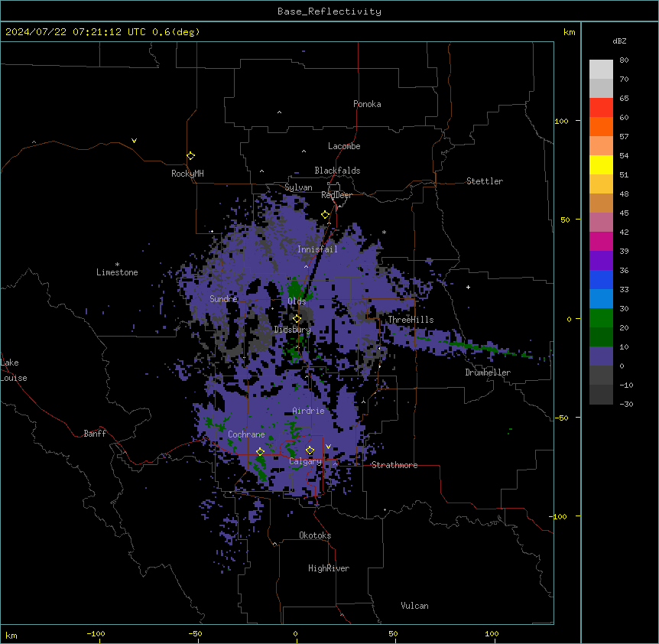Viewport: 659px width, 644px height.
Task: Click the yellow diamond marker above RockyMH
Action: click(x=190, y=156)
